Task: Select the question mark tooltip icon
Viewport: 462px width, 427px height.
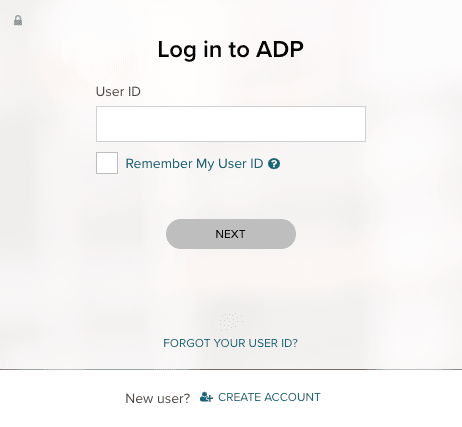Action: click(274, 164)
